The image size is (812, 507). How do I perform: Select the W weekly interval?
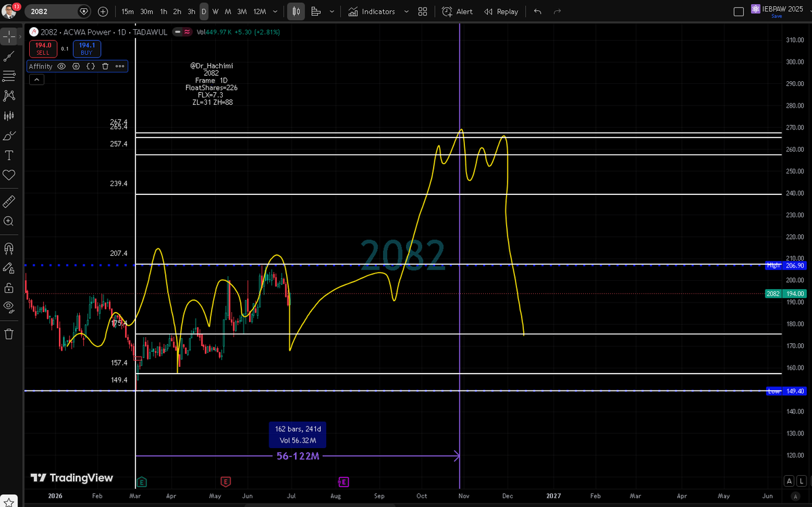(215, 12)
